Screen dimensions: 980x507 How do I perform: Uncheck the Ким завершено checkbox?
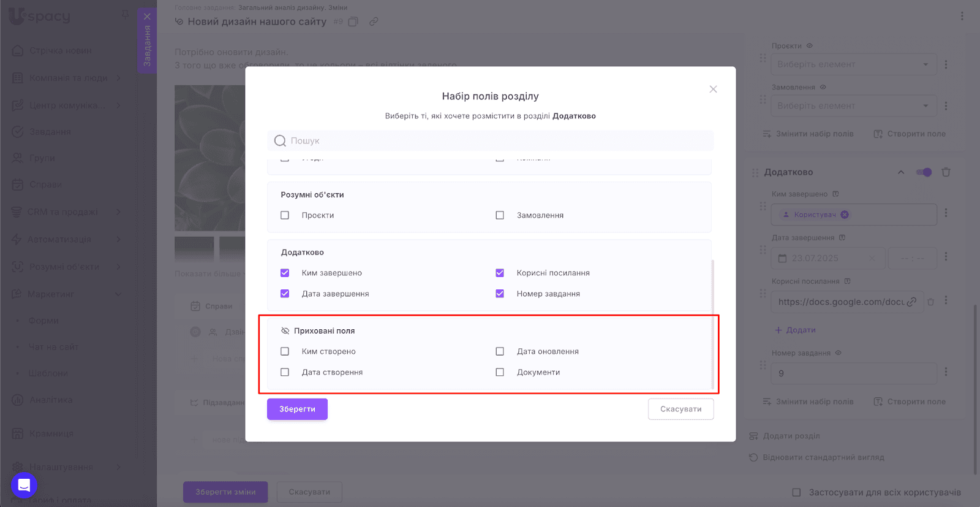coord(285,273)
